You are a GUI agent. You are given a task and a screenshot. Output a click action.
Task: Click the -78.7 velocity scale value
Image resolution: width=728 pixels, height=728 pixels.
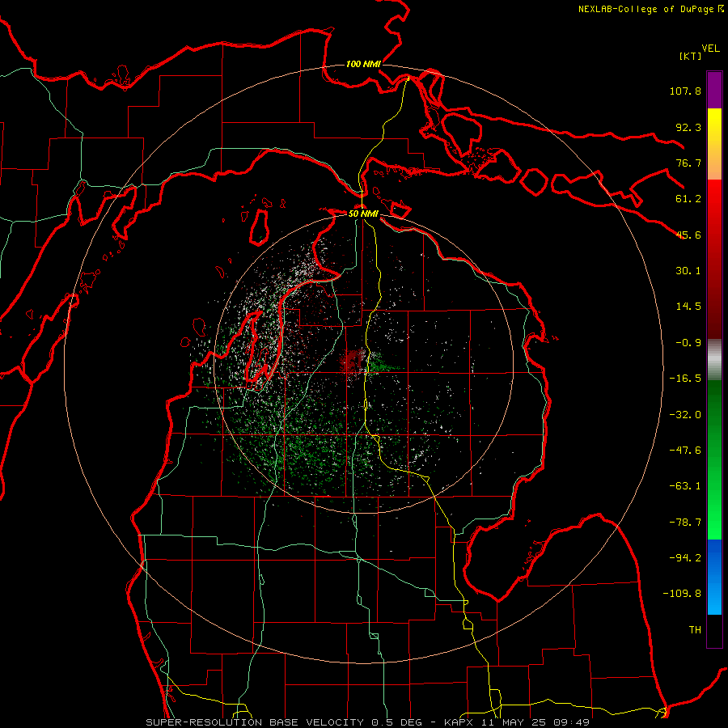pos(685,523)
